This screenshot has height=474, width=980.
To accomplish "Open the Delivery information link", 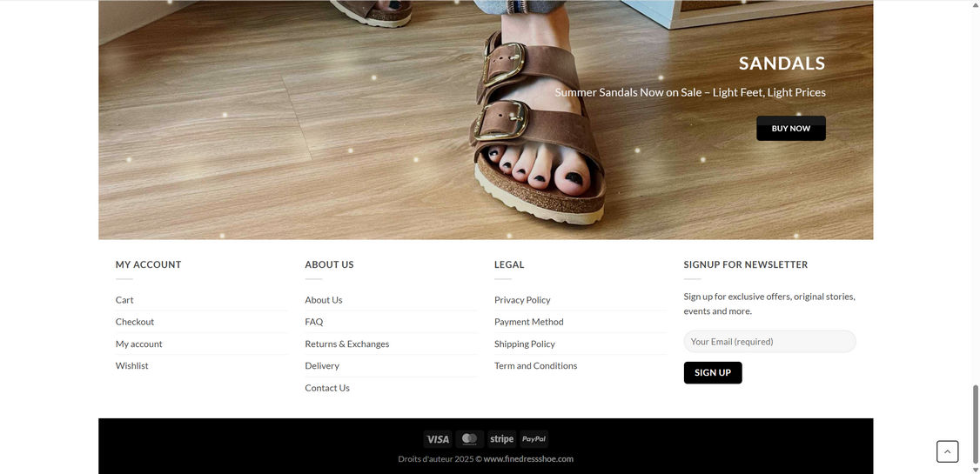I will tap(322, 366).
